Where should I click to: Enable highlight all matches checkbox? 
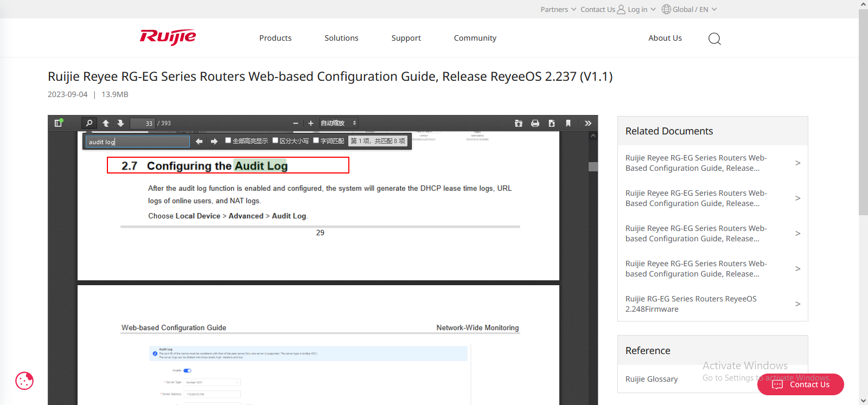pos(228,140)
